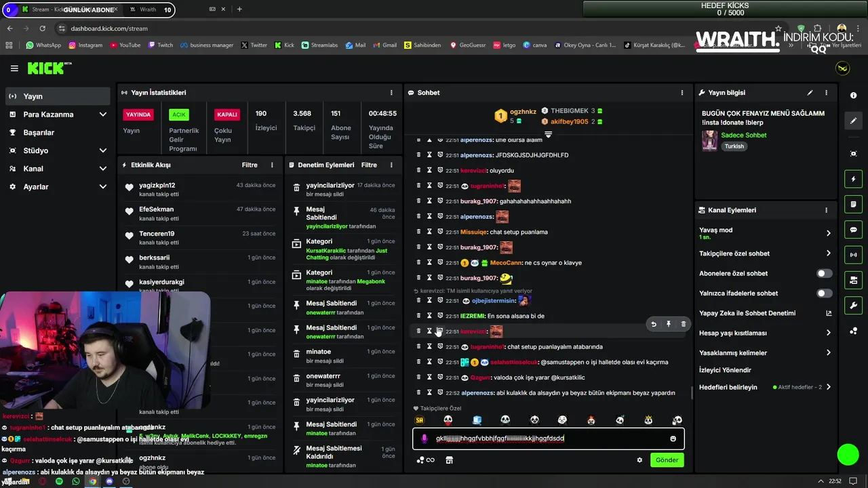Click the Sadece Sohbet category thumbnail
Screen dimensions: 868x488
[709, 140]
